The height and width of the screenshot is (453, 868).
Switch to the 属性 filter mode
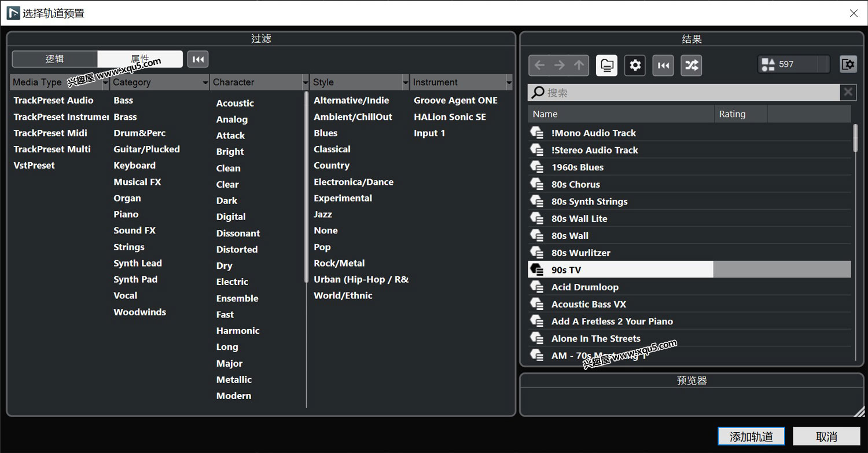140,59
